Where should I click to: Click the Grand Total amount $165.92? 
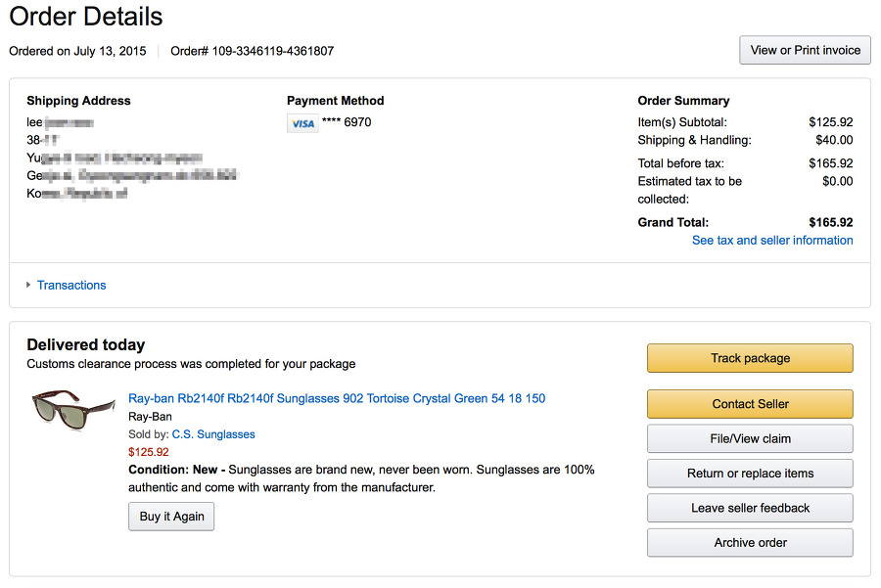click(831, 222)
